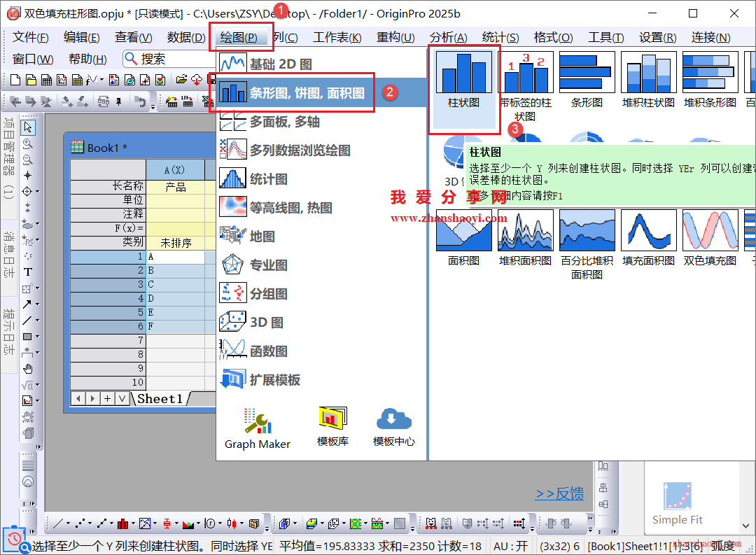Open the 分析(A) menu
Image resolution: width=756 pixels, height=555 pixels.
click(x=449, y=38)
